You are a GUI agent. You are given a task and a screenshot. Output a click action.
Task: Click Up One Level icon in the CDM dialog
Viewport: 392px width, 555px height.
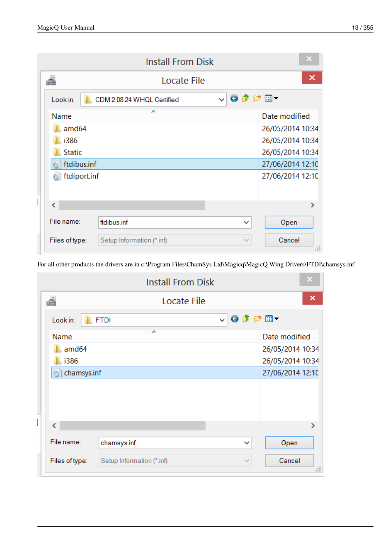tap(245, 98)
